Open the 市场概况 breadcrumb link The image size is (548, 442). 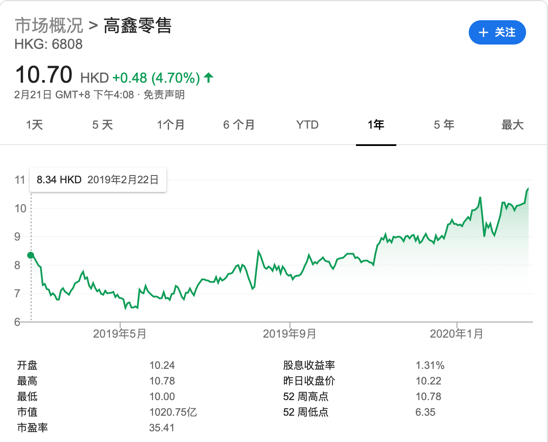(x=49, y=26)
